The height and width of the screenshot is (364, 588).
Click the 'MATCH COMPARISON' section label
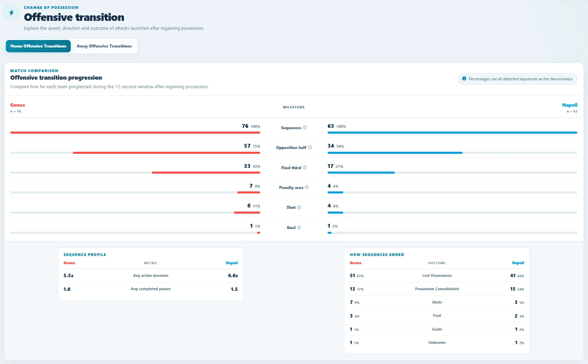pos(34,71)
